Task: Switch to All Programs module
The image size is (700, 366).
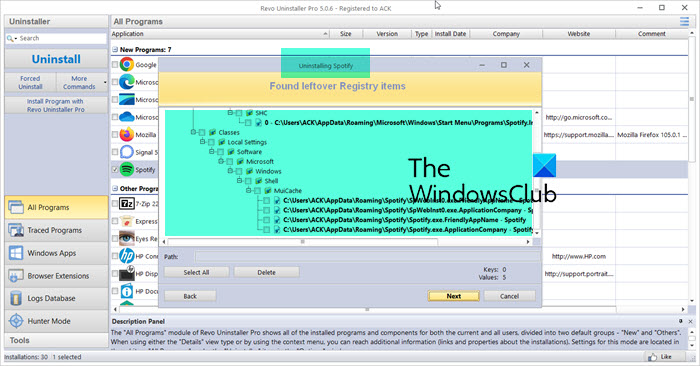Action: [x=56, y=208]
